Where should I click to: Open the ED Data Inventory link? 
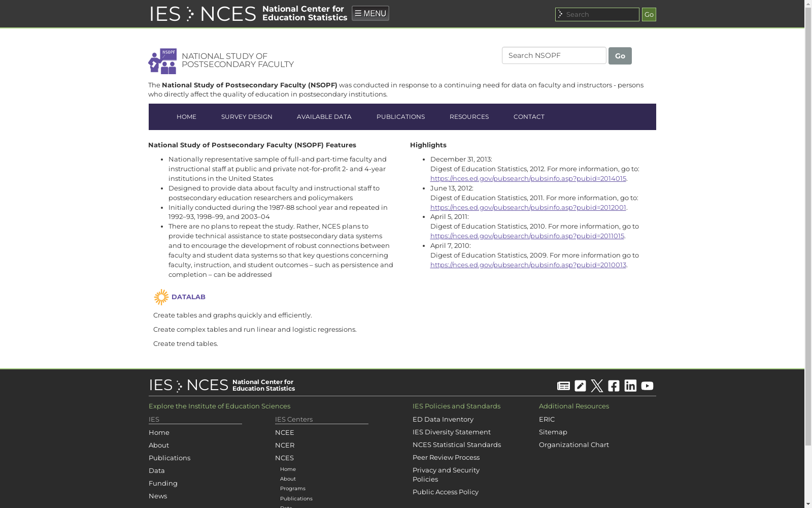tap(443, 419)
